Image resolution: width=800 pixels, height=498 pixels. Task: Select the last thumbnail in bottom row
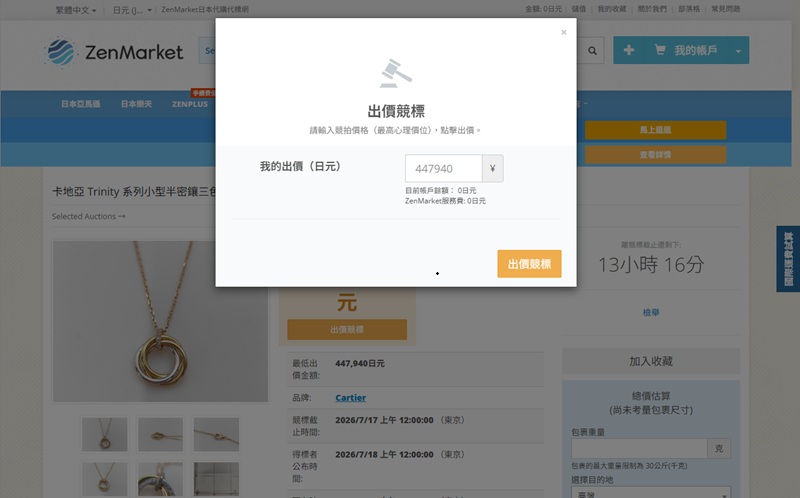[x=216, y=479]
